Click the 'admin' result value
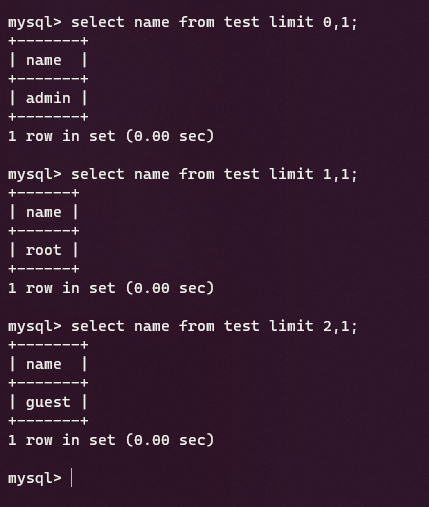Screen dimensions: 429x507 (48, 98)
